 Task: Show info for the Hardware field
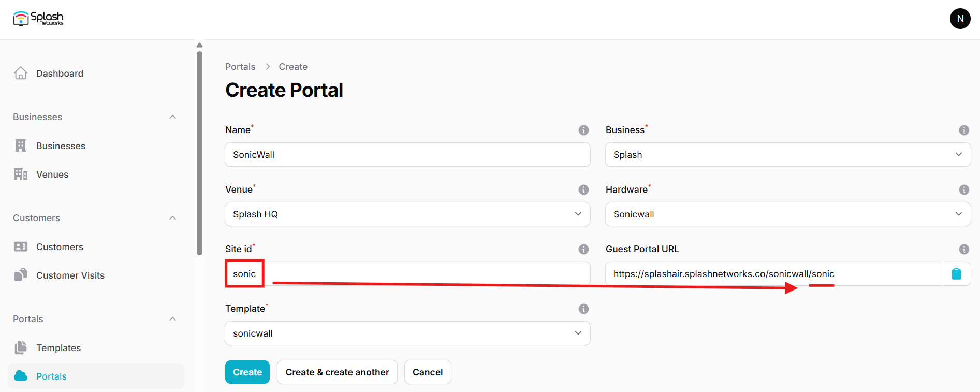coord(964,190)
